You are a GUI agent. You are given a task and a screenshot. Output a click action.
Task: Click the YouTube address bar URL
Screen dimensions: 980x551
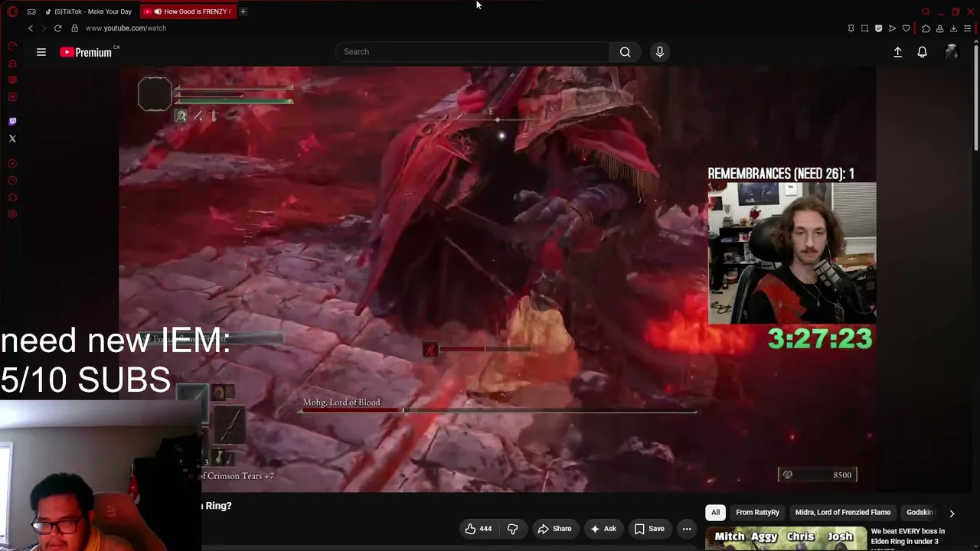(126, 28)
